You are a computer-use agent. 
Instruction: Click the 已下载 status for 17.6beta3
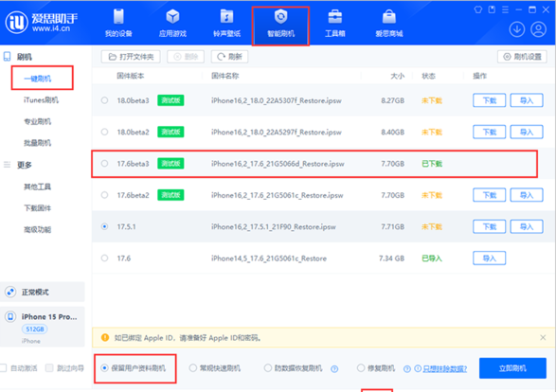(432, 164)
